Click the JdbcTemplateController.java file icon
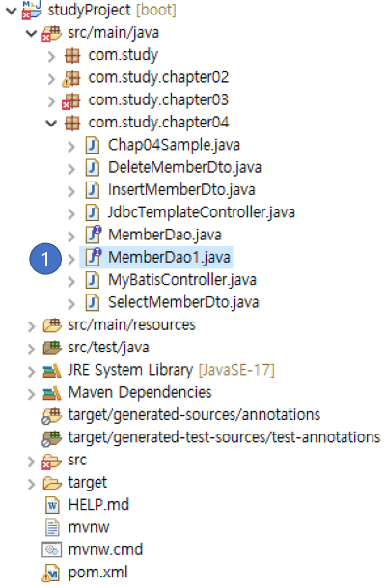This screenshot has width=386, height=588. 93,213
